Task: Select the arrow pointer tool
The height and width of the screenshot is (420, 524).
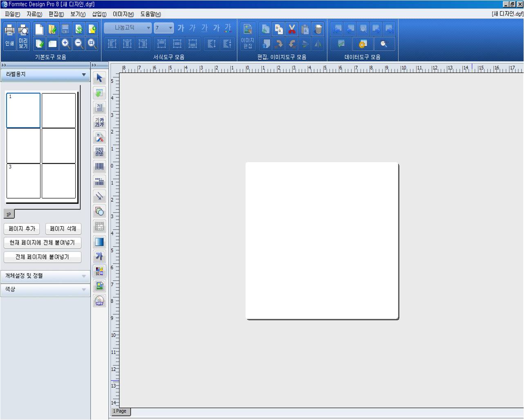Action: 99,78
